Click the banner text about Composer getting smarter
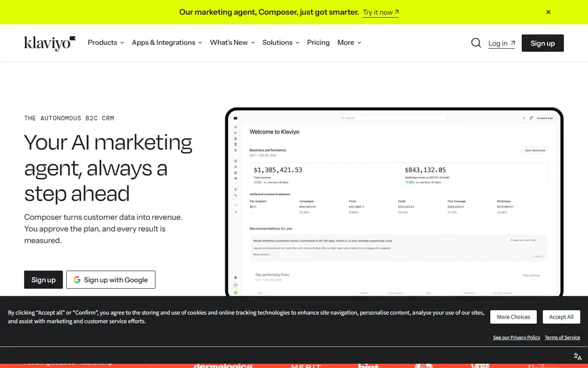This screenshot has height=368, width=588. click(269, 12)
